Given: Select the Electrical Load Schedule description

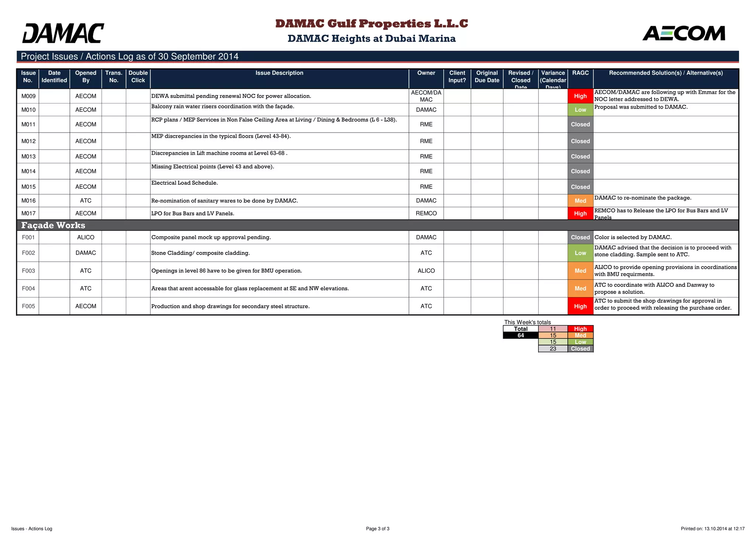Looking at the screenshot, I should tap(185, 183).
